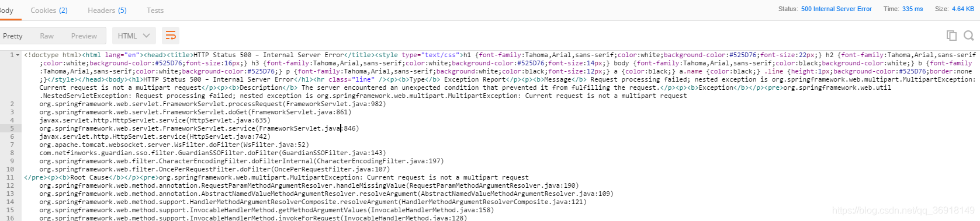Copy response body to clipboard icon
The image size is (980, 221).
pyautogui.click(x=951, y=36)
